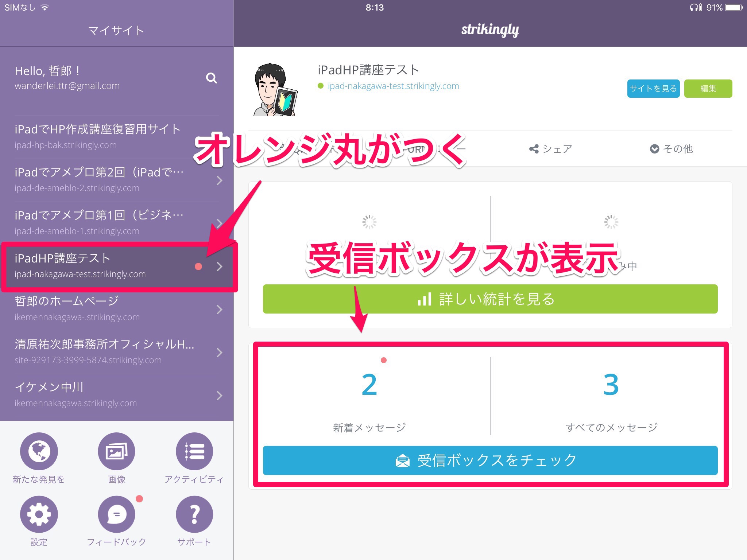Viewport: 747px width, 560px height.
Task: Expand イケメン中川 site chevron
Action: tap(219, 396)
